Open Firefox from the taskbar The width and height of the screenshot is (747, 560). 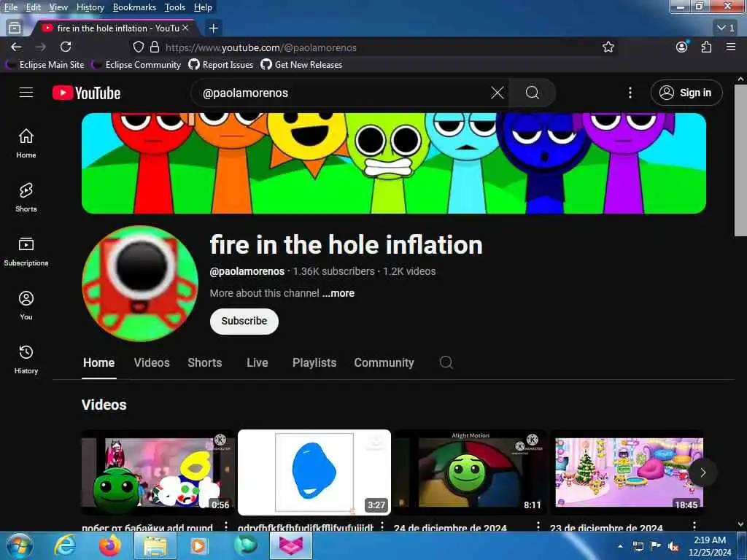tap(110, 546)
